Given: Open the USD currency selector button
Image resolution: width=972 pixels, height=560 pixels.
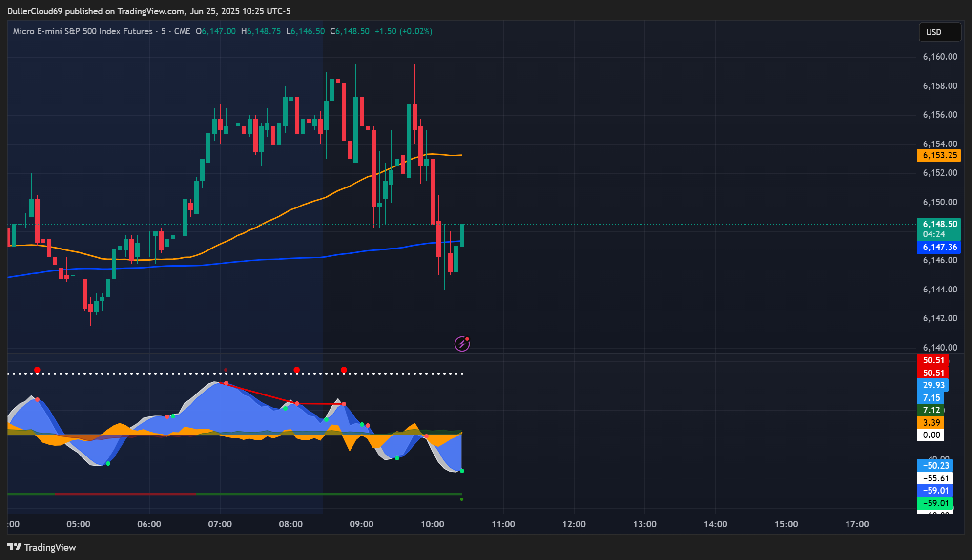Looking at the screenshot, I should [940, 32].
